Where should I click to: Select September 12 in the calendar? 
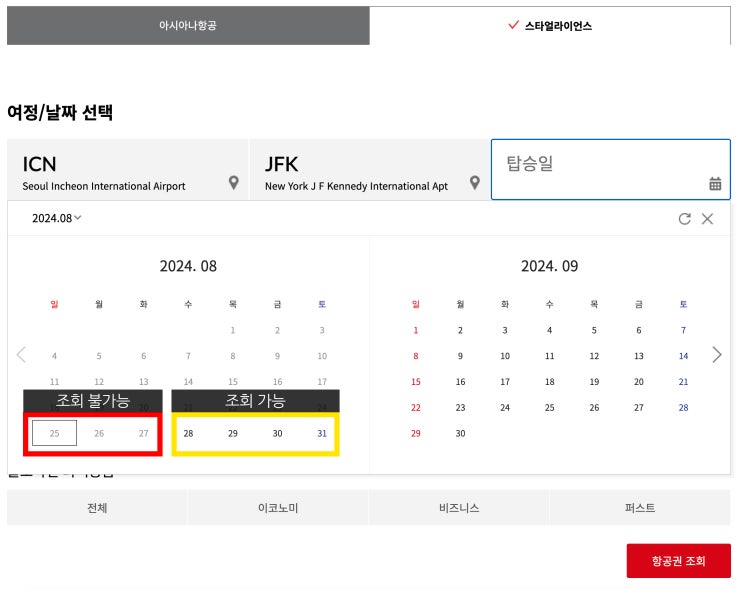pos(594,356)
